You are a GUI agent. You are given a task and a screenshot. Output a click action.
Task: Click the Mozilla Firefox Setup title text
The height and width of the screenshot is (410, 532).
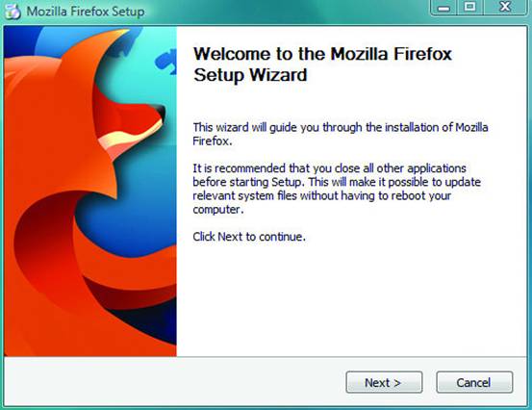click(x=86, y=12)
